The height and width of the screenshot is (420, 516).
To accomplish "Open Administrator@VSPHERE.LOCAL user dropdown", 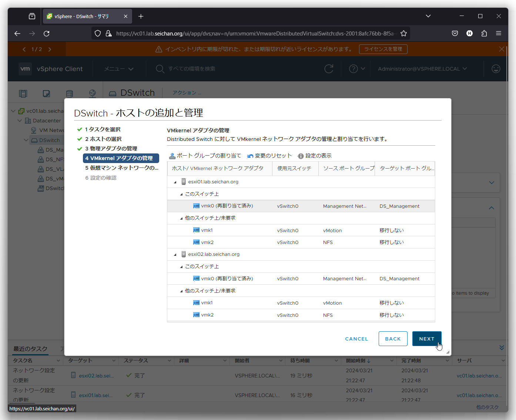I will (422, 69).
